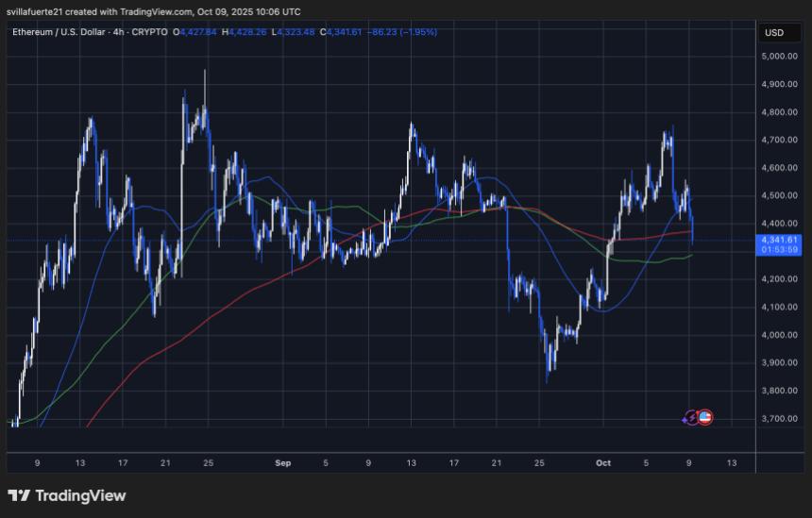
Task: Click the 25 date before Sep
Action: pyautogui.click(x=208, y=463)
